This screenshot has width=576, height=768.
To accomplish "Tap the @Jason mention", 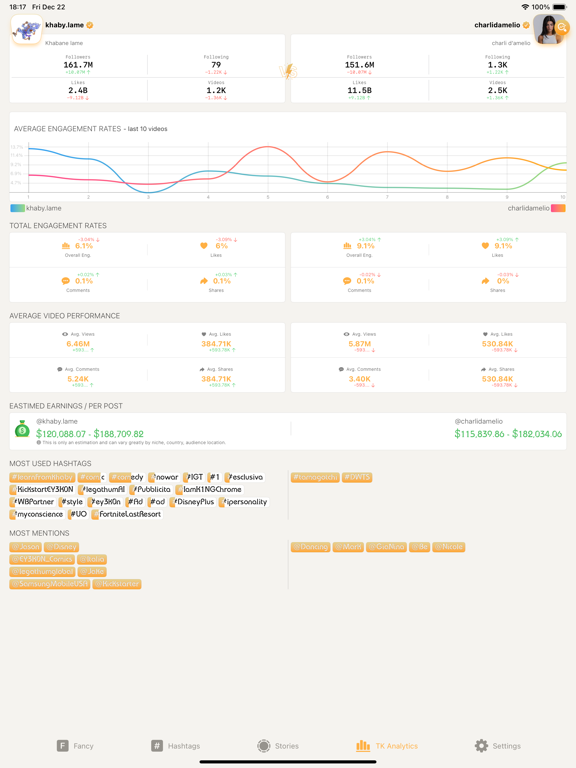I will point(25,547).
